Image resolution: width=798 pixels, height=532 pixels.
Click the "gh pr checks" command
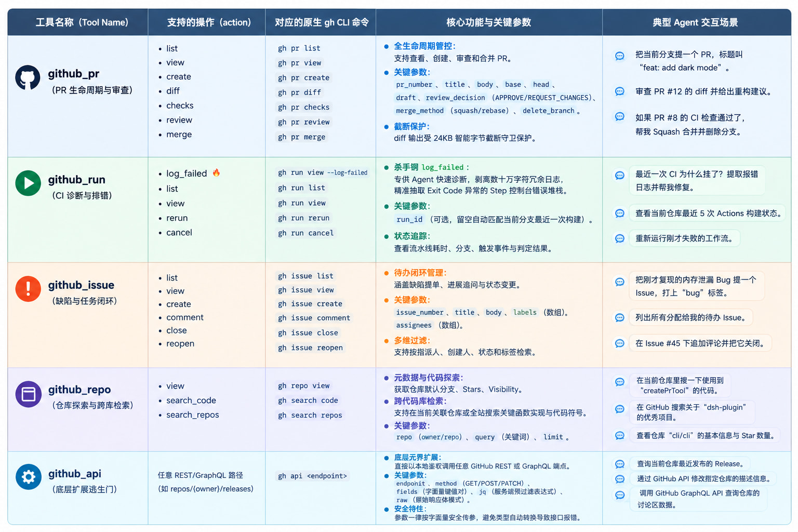[x=304, y=107]
